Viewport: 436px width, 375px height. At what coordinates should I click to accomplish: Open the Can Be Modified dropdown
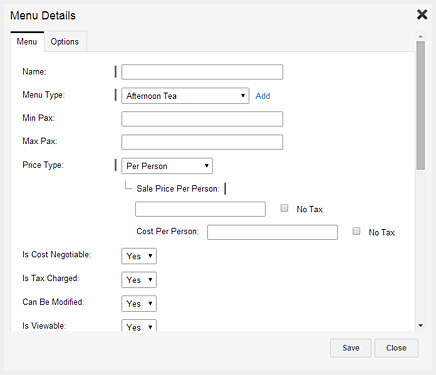[x=139, y=304]
